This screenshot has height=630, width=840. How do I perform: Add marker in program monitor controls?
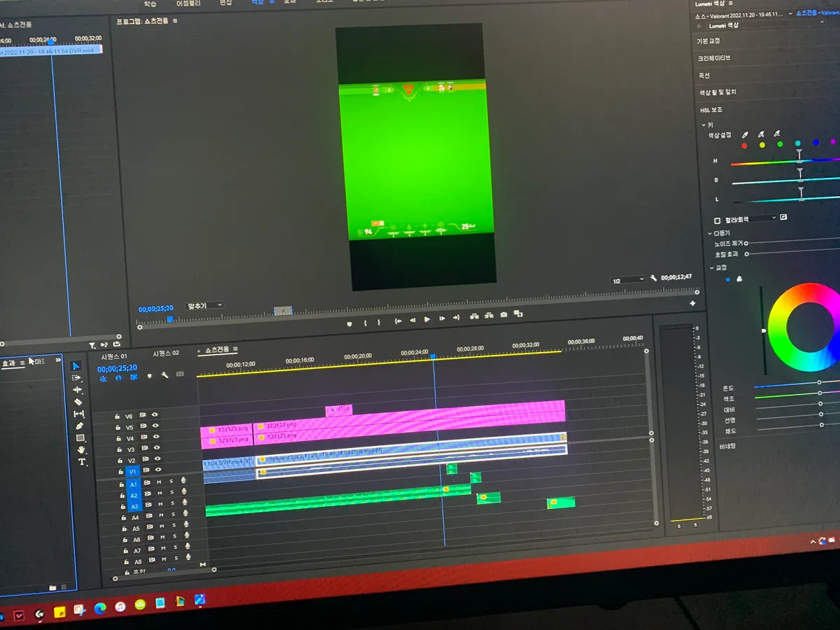tap(349, 323)
